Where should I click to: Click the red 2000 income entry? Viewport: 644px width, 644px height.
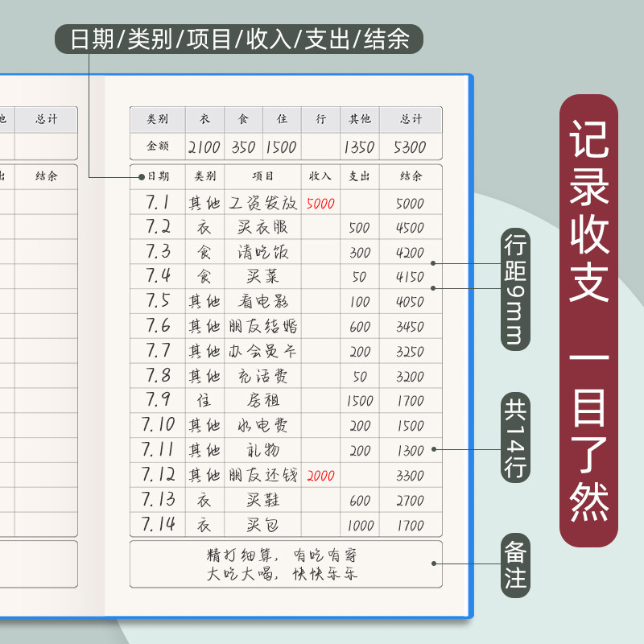click(320, 476)
